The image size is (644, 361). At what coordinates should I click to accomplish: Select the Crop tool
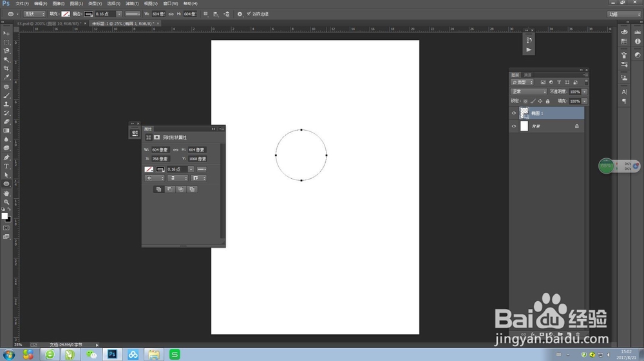6,68
